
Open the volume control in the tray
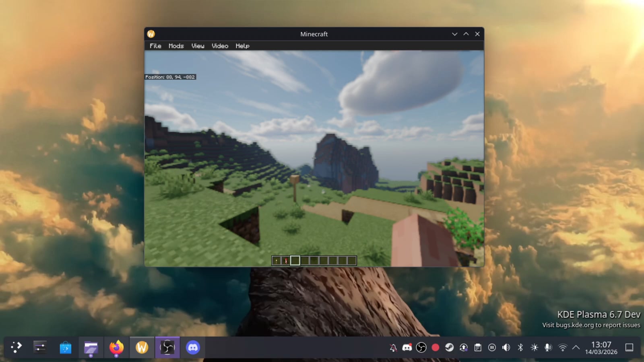pos(506,348)
